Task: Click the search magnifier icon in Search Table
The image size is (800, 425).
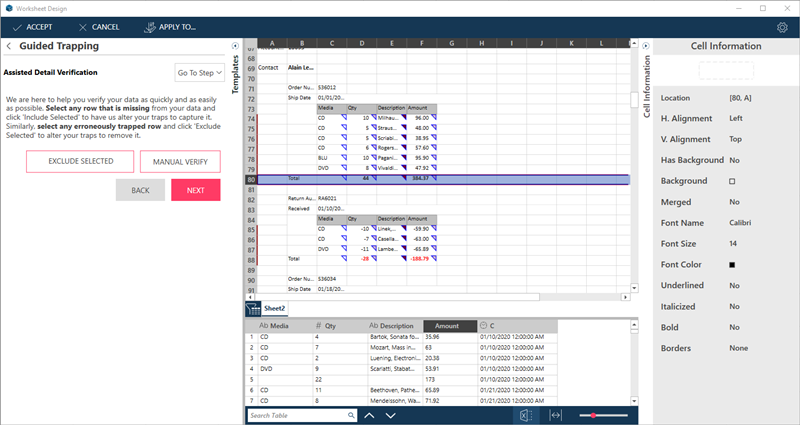Action: click(350, 414)
